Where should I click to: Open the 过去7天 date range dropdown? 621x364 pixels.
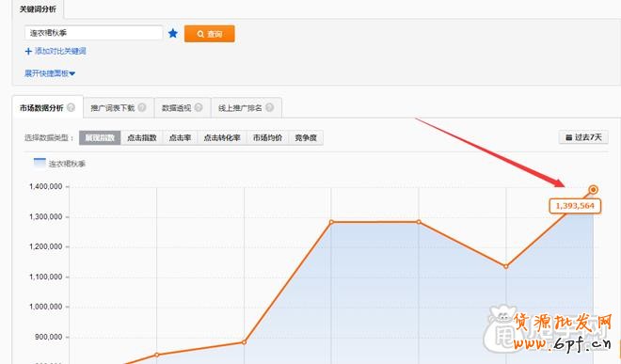[x=583, y=137]
